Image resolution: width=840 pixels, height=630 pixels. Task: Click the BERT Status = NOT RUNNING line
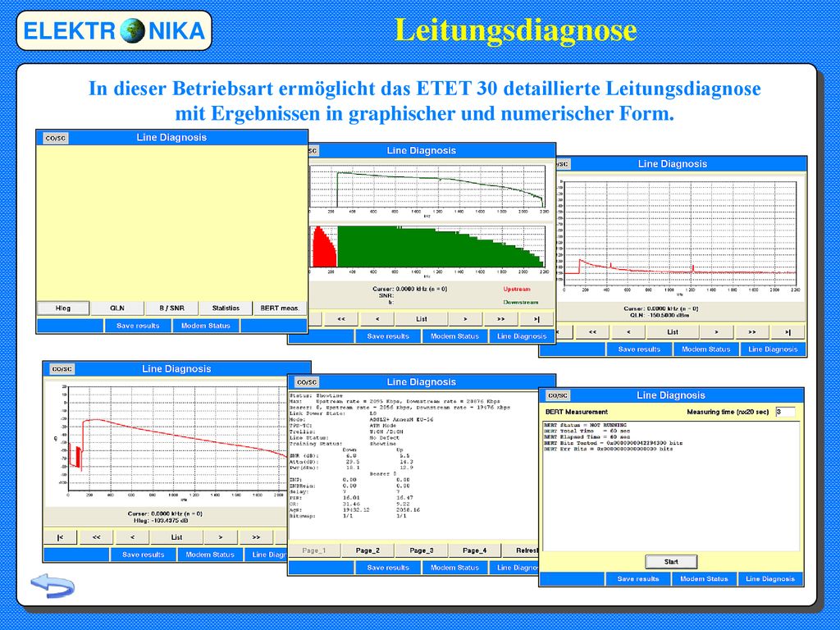click(x=585, y=425)
